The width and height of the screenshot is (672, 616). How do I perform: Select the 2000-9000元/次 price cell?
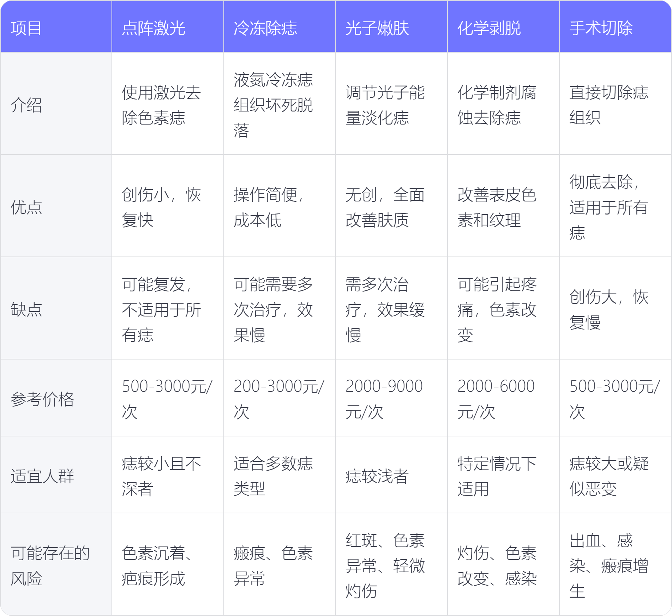384,399
